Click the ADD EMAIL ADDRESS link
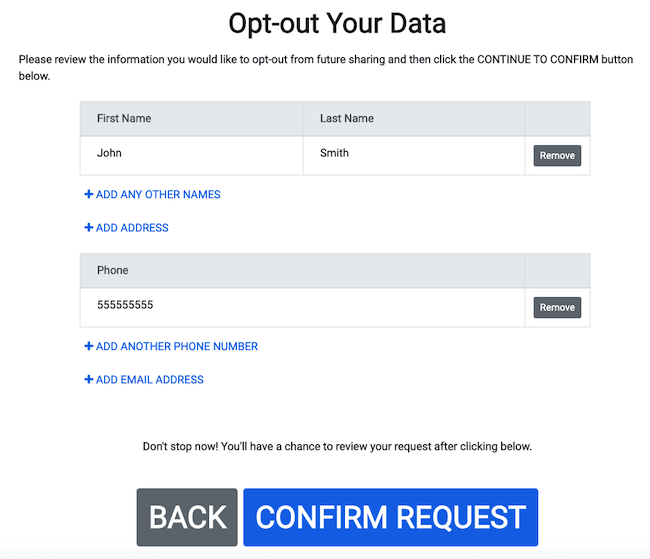 [x=144, y=379]
